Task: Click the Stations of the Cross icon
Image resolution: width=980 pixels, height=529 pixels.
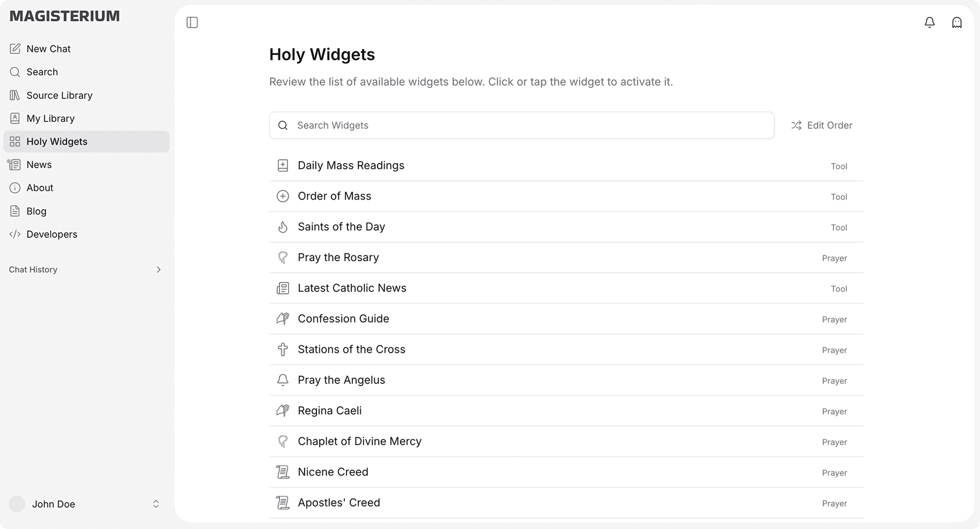Action: 283,350
